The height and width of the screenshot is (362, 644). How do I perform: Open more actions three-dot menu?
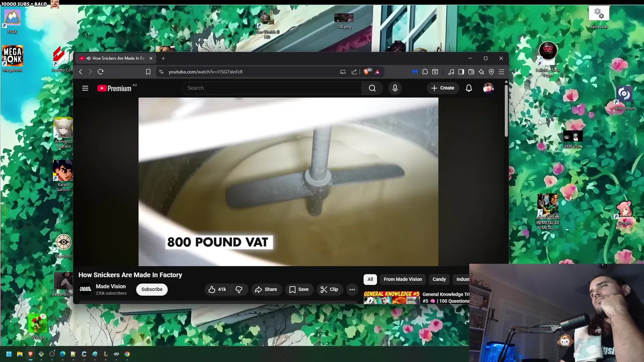tap(352, 289)
